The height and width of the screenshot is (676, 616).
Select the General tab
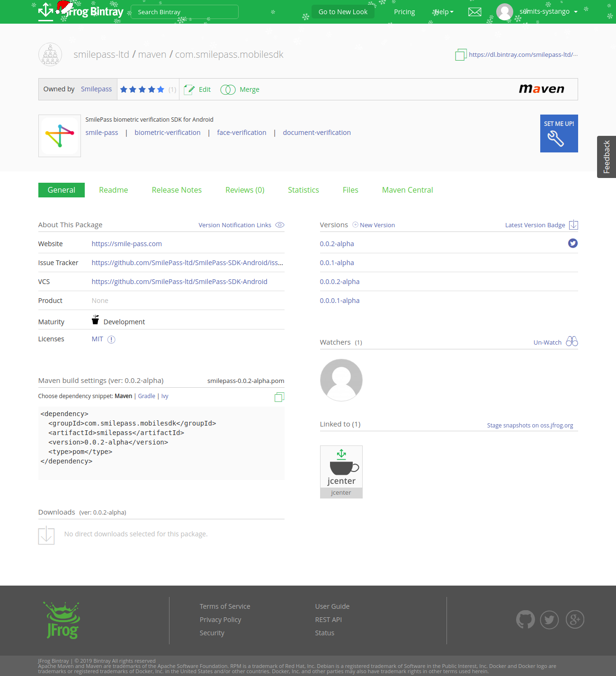(x=62, y=190)
